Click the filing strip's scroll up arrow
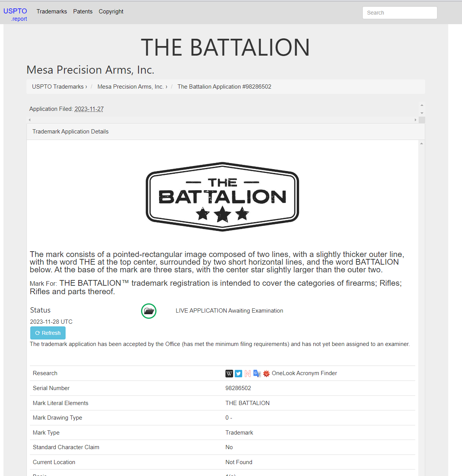462x476 pixels. tap(422, 105)
